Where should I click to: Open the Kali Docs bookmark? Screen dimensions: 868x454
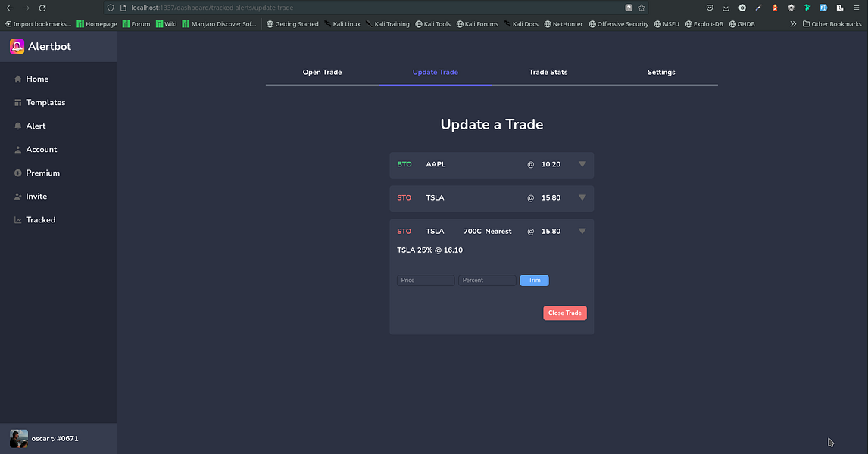click(x=521, y=23)
